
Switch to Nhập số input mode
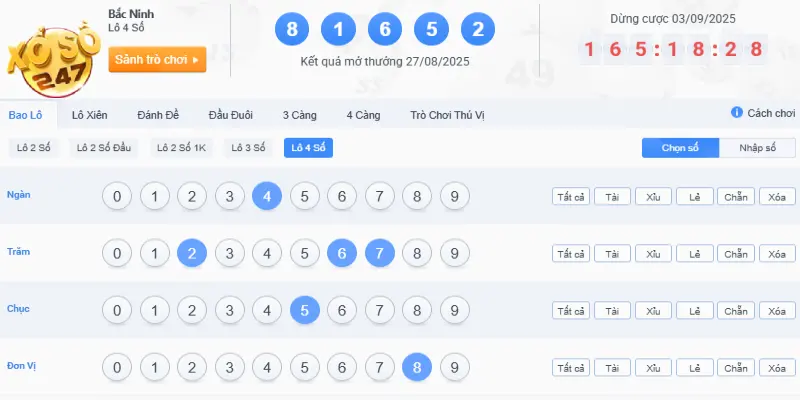tap(757, 148)
